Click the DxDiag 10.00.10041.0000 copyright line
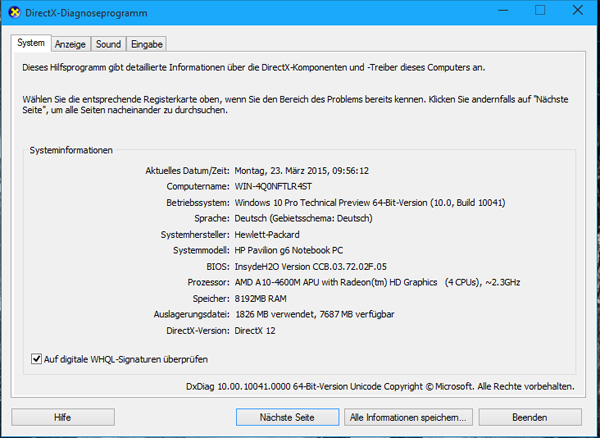The height and width of the screenshot is (438, 600). [380, 387]
